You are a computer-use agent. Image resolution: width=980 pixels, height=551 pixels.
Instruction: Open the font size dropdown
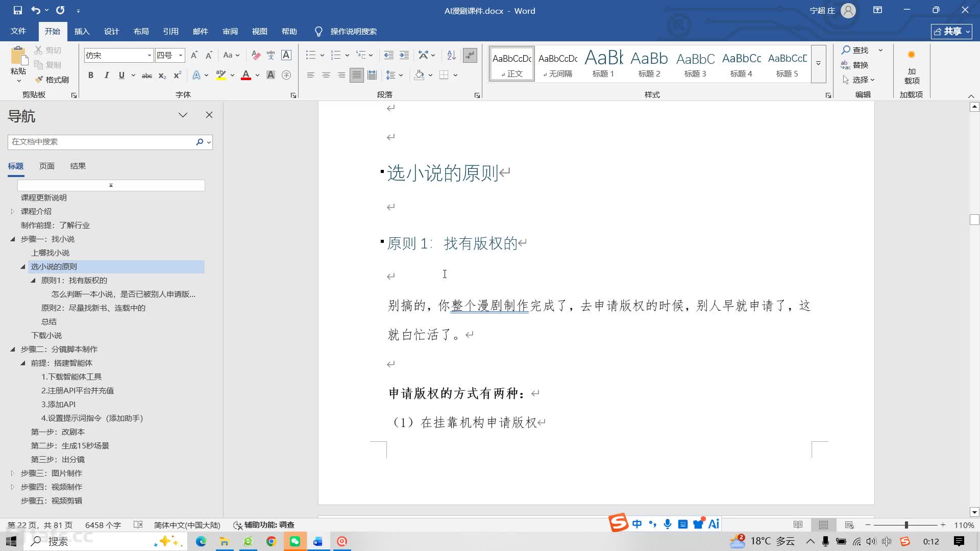(x=181, y=55)
